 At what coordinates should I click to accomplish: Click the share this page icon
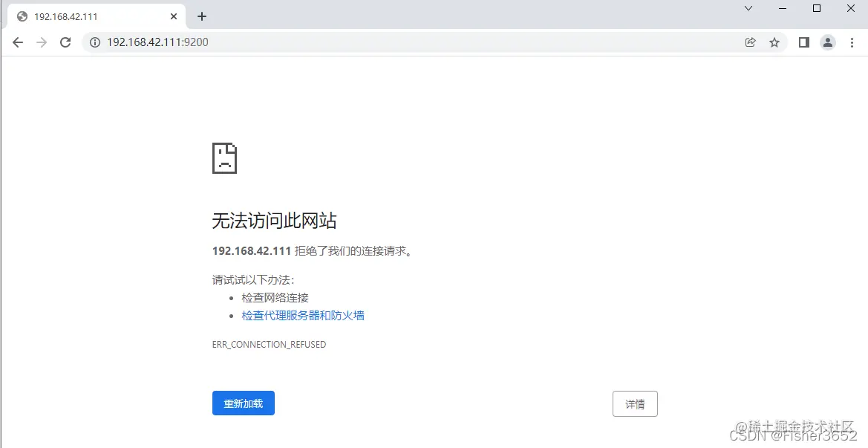coord(751,42)
